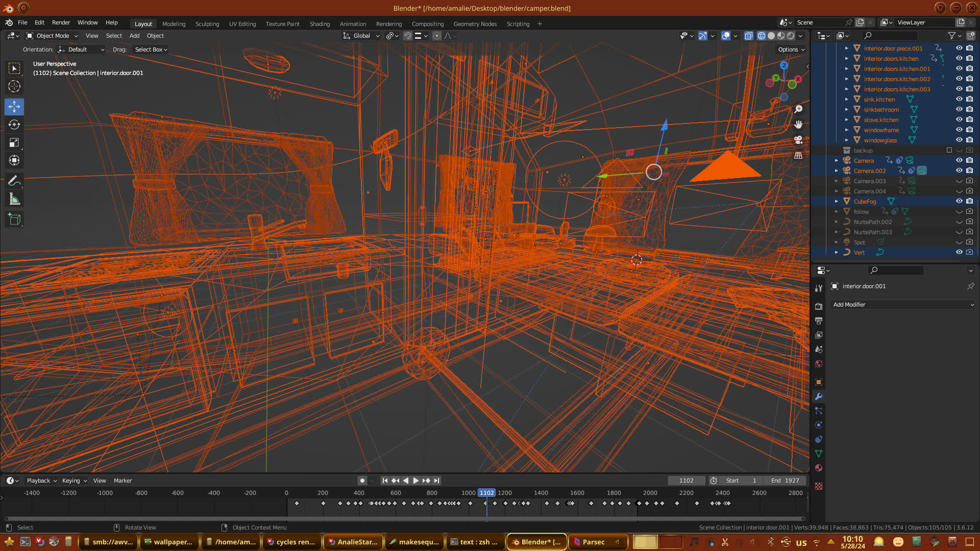Switch to the Shading workspace tab

coord(320,24)
